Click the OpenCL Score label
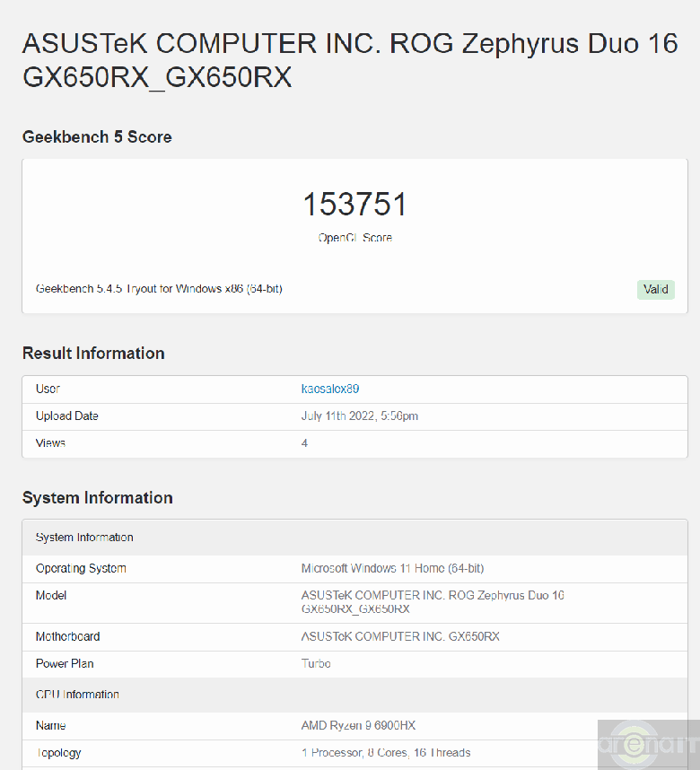The image size is (700, 770). [x=354, y=238]
